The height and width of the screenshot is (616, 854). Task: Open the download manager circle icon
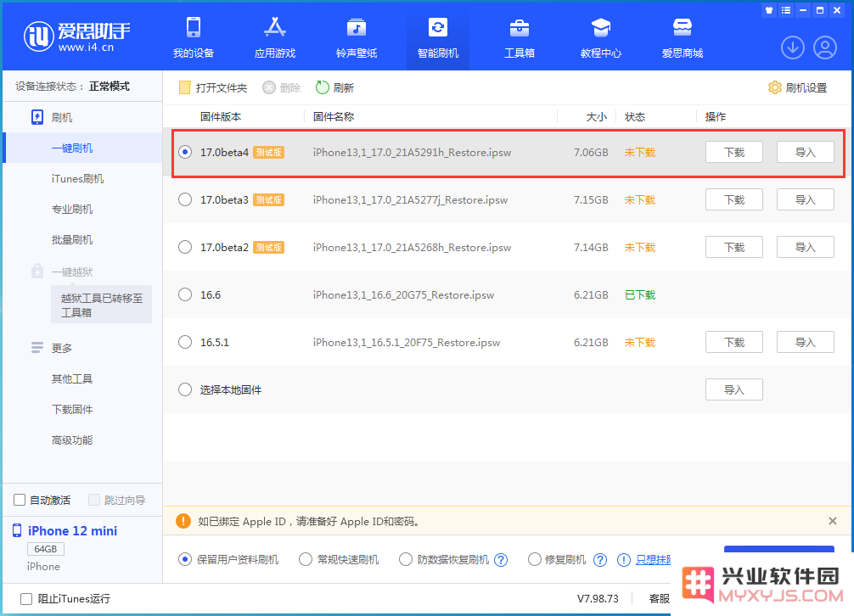click(x=793, y=48)
